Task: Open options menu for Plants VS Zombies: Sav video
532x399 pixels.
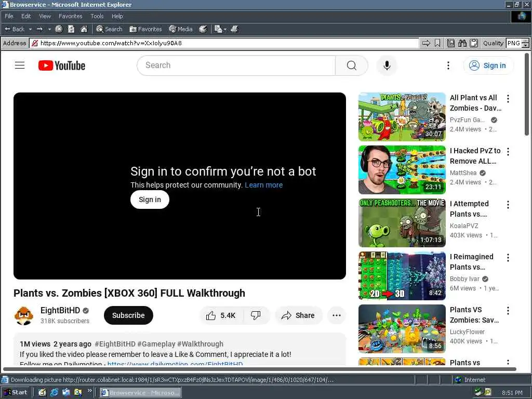Action: 508,311
